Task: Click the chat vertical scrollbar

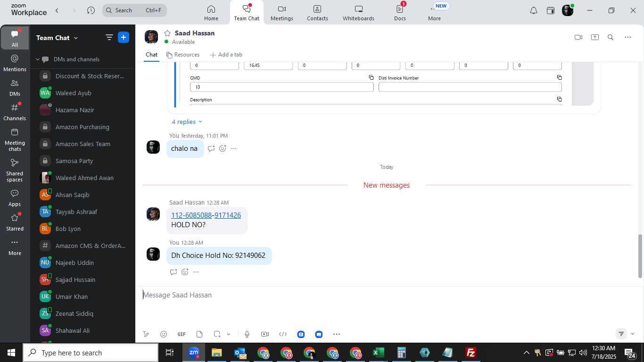Action: click(x=640, y=256)
